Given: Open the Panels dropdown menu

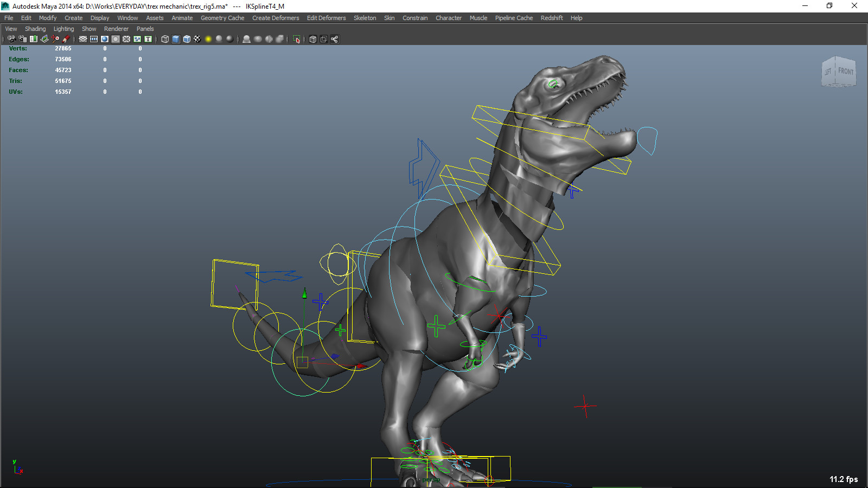Looking at the screenshot, I should click(x=145, y=28).
